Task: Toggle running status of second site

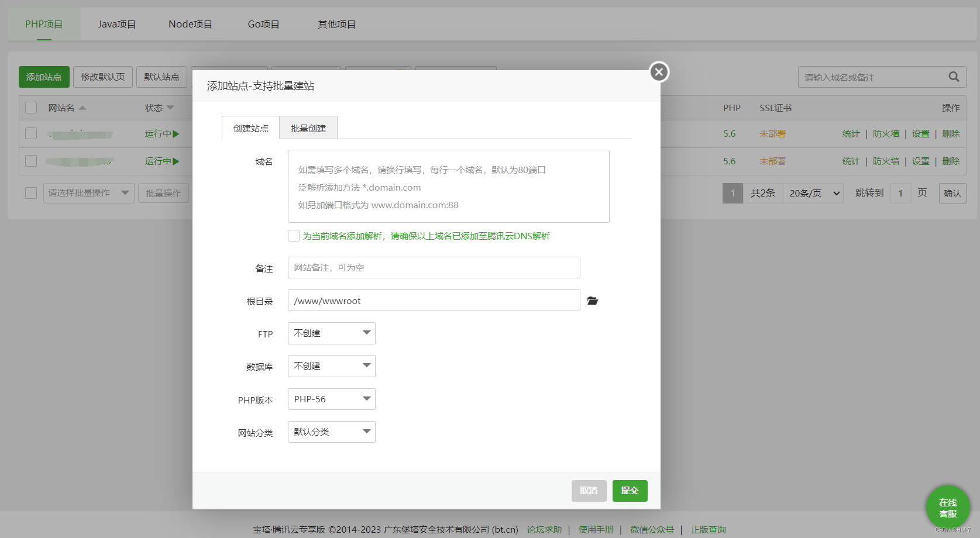Action: point(162,161)
